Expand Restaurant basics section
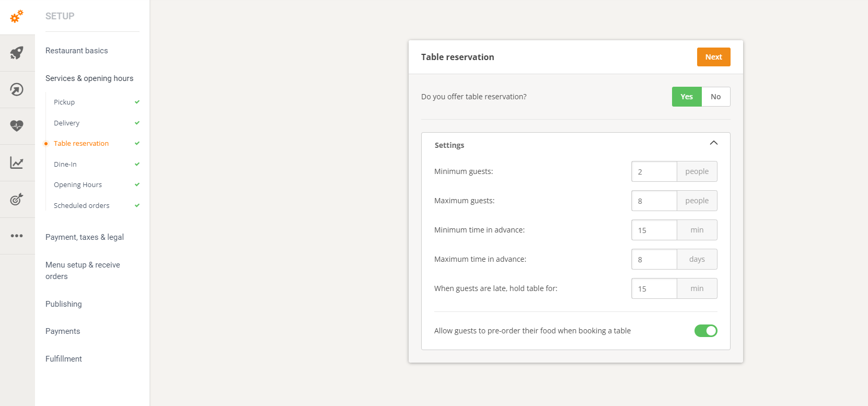868x406 pixels. (x=77, y=51)
